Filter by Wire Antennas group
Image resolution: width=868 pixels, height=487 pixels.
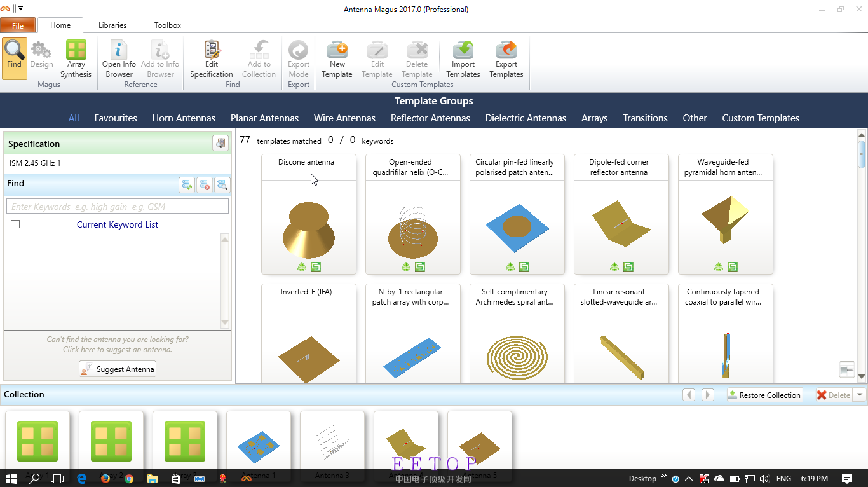(344, 118)
